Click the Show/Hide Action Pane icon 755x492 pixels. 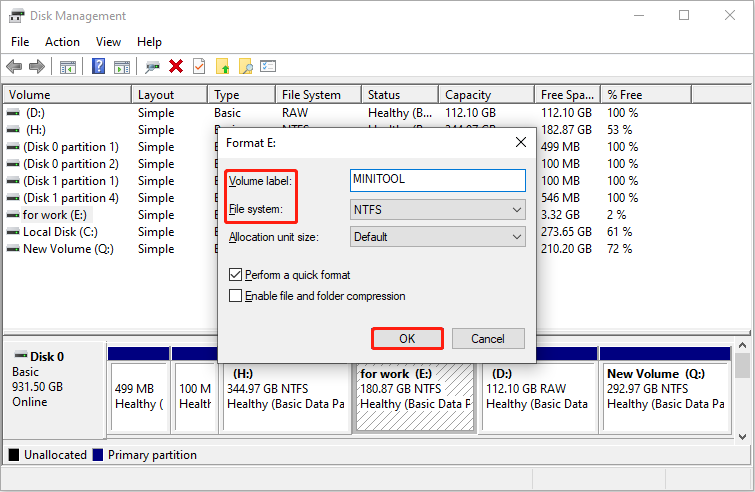coord(122,67)
